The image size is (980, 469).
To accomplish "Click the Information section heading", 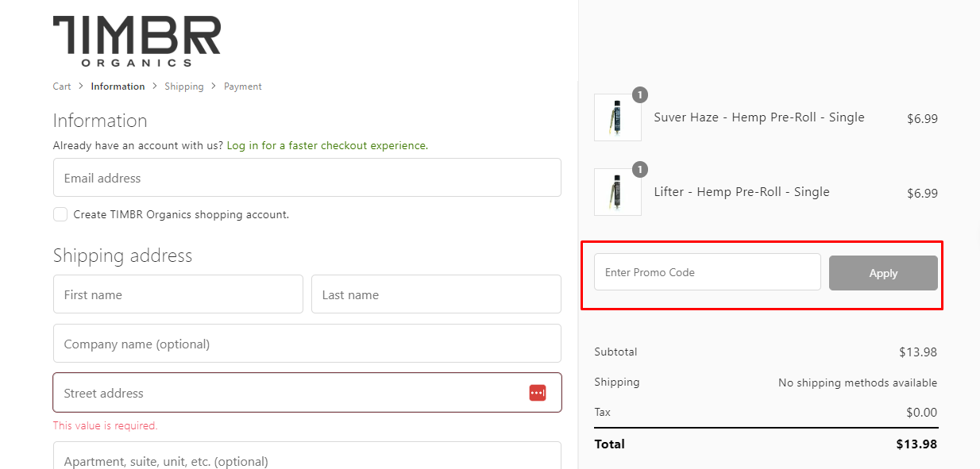I will 100,121.
